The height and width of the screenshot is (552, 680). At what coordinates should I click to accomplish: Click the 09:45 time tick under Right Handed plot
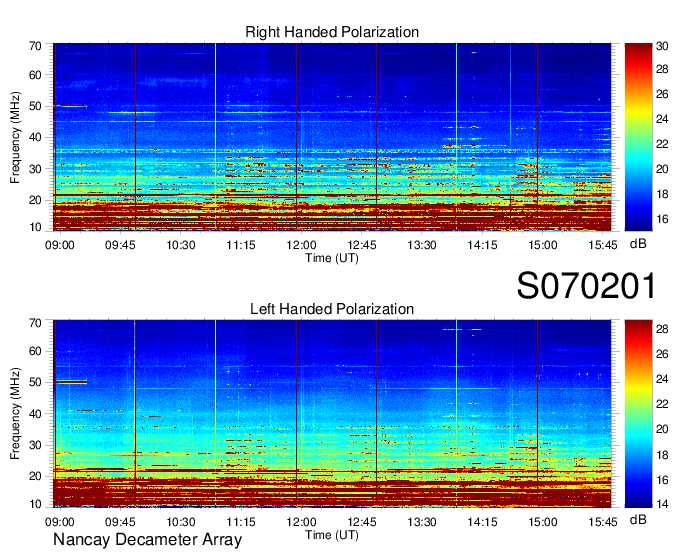pos(120,245)
